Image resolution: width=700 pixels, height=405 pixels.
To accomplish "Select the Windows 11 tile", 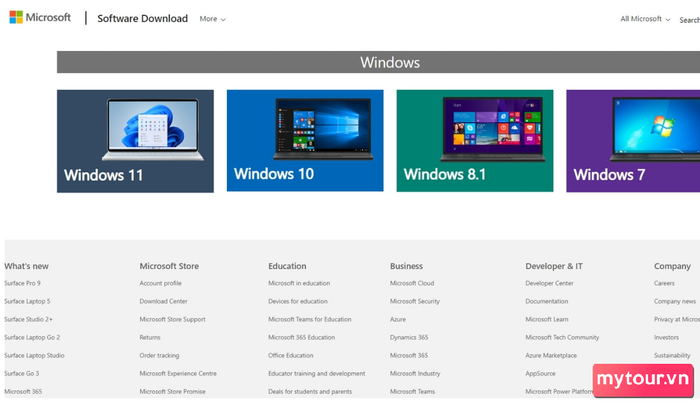I will coord(135,141).
